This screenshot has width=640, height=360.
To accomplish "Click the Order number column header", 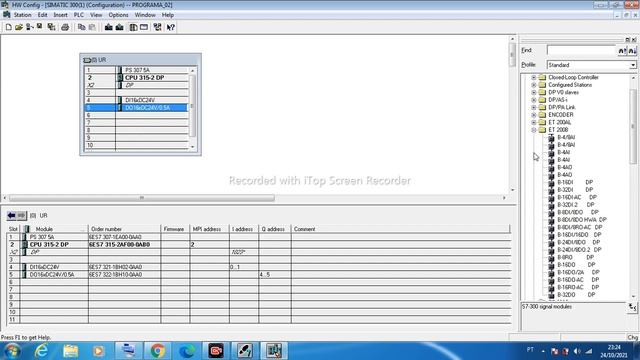I will tap(124, 229).
